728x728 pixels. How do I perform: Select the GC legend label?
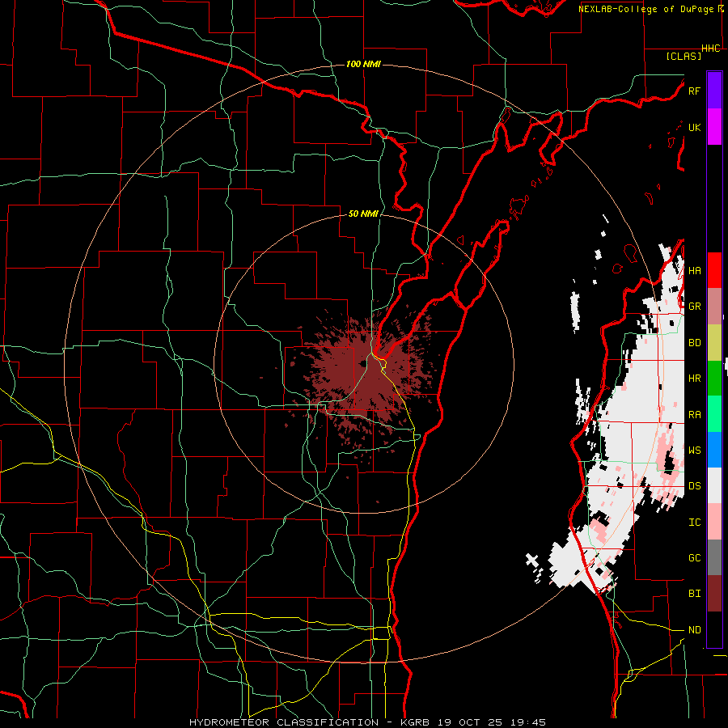pyautogui.click(x=694, y=558)
